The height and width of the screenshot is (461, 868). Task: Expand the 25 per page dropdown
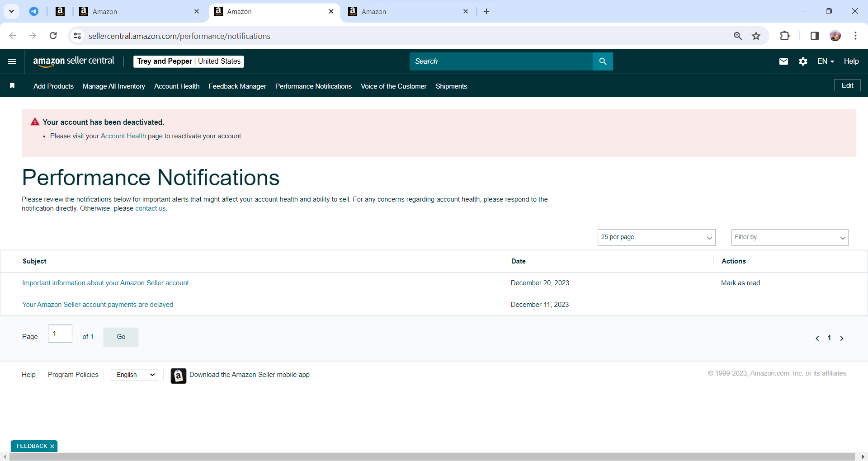(656, 237)
